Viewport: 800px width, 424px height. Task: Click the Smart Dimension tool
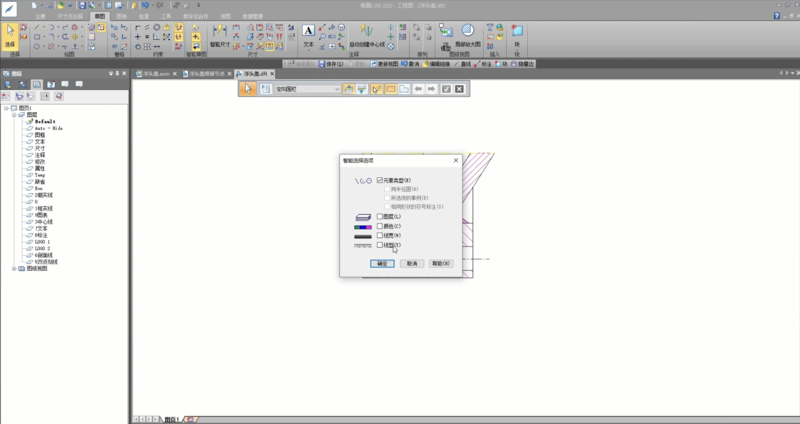point(220,36)
